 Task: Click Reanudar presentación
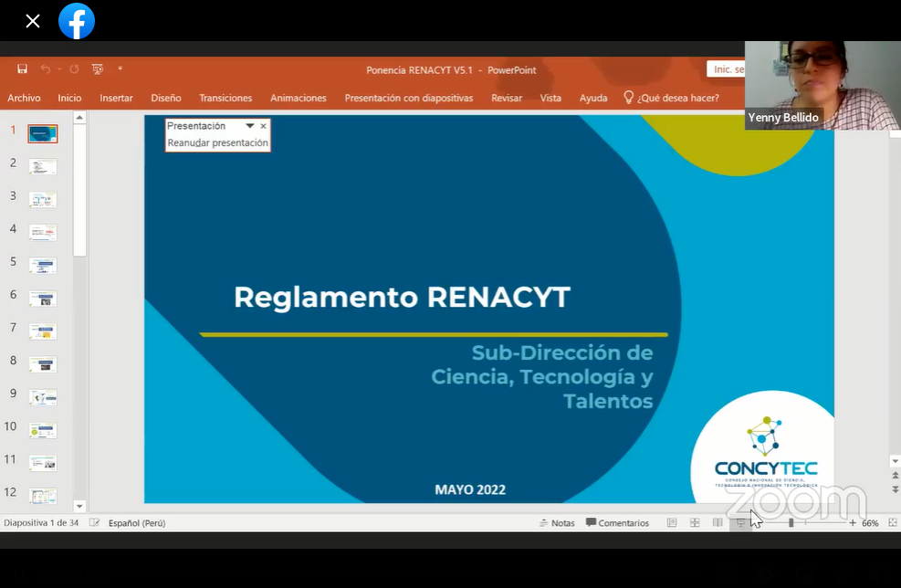[x=217, y=142]
